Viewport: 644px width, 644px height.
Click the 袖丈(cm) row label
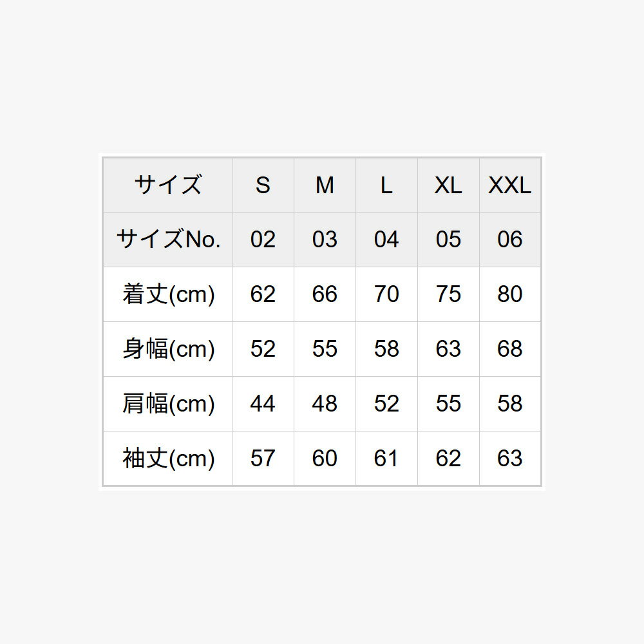coord(168,459)
